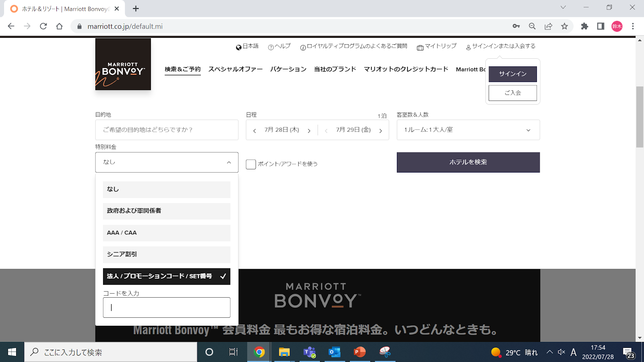
Task: Click the browser home icon
Action: click(x=59, y=26)
